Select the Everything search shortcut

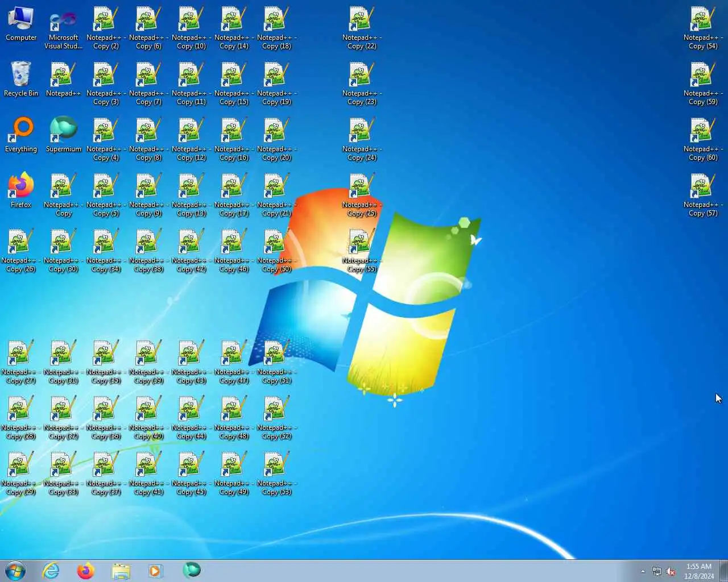(x=21, y=135)
